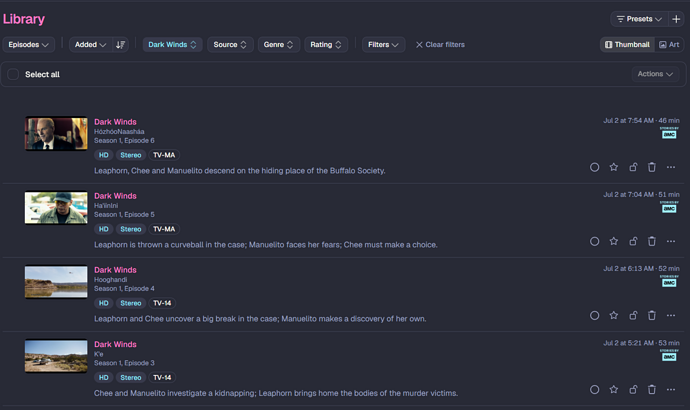
Task: Open more options for Episode 3
Action: 671,389
